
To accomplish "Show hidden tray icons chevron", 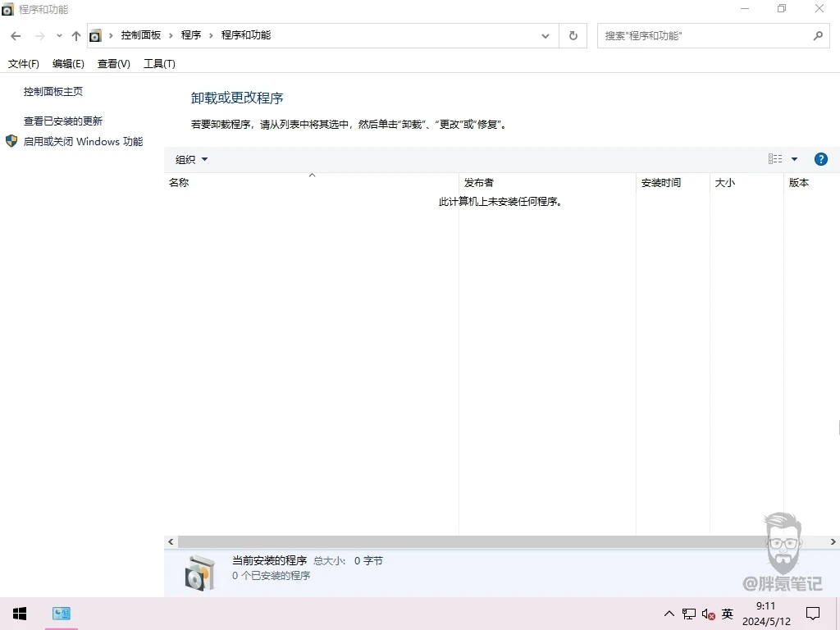I will pos(669,614).
